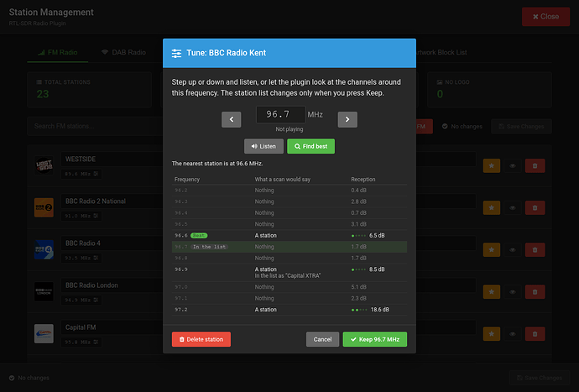Favorite Capital FM star
Screen dimensions: 579x392
tap(492, 334)
